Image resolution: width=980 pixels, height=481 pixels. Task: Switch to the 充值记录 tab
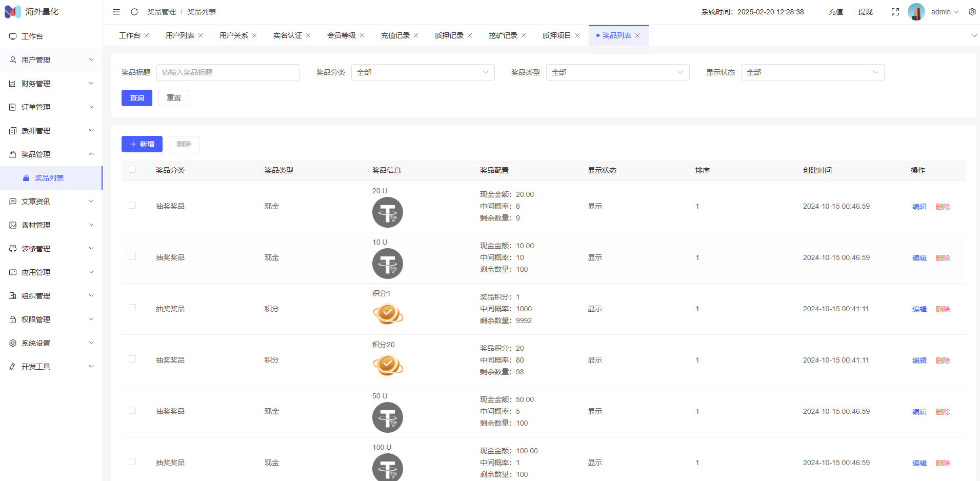click(x=395, y=35)
